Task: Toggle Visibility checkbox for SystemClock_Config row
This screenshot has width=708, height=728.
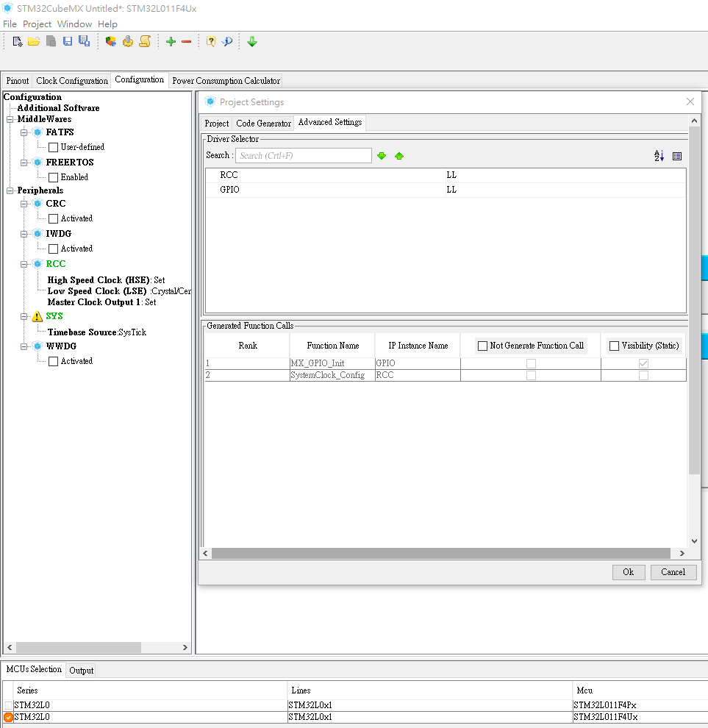Action: point(643,375)
